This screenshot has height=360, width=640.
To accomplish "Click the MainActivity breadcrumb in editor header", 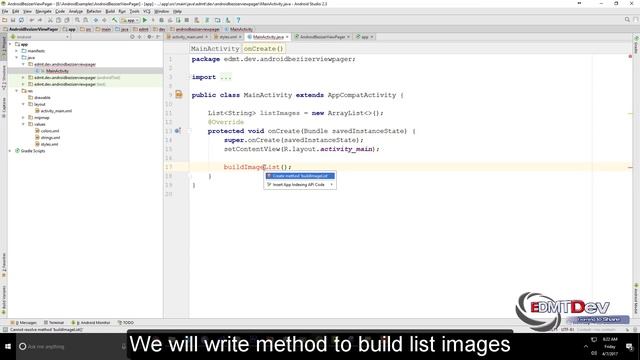I will pos(215,49).
